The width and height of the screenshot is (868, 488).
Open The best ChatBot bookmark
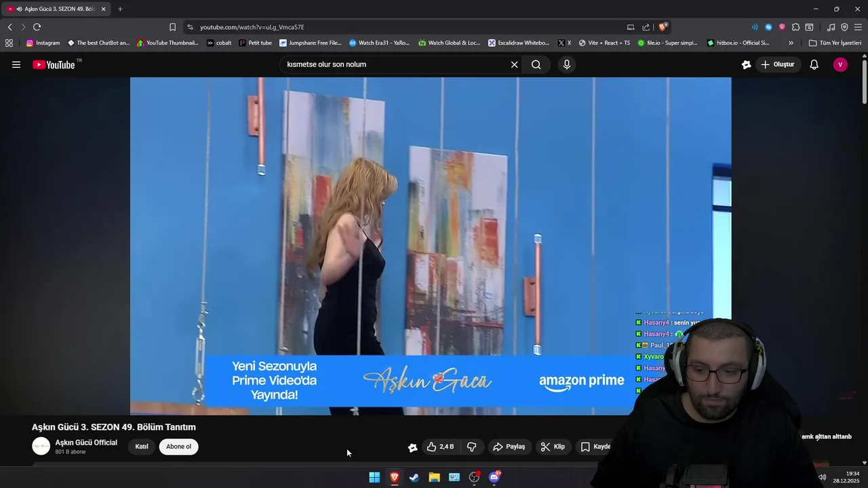[x=98, y=43]
